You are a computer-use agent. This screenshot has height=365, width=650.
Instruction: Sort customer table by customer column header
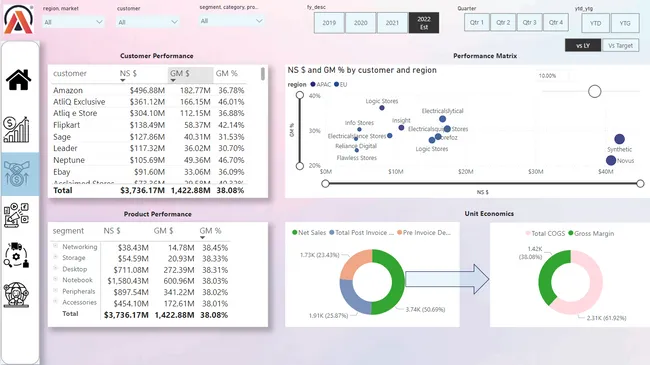(x=70, y=73)
